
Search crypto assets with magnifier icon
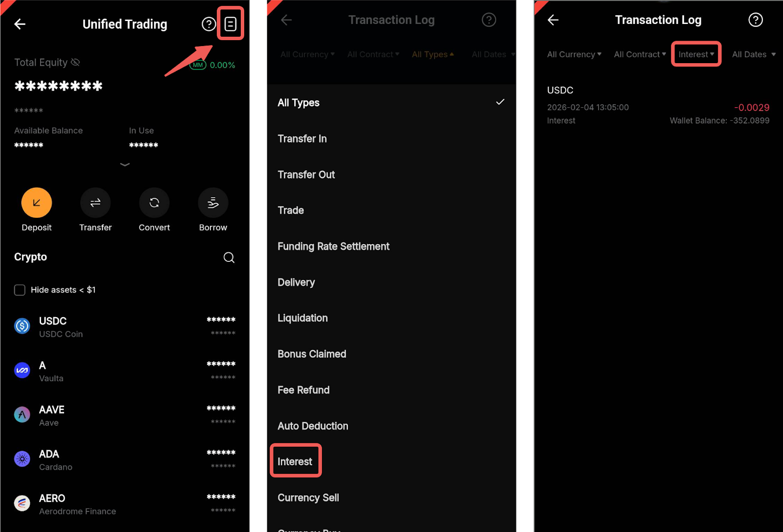(229, 257)
